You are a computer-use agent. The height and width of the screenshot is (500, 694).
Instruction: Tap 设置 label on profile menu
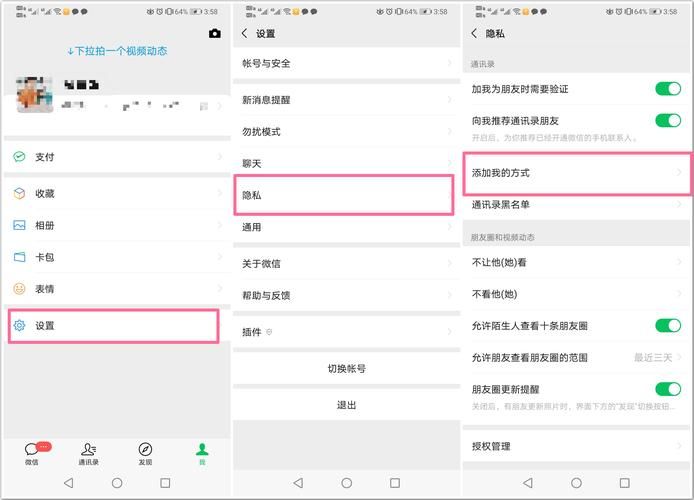tap(45, 326)
